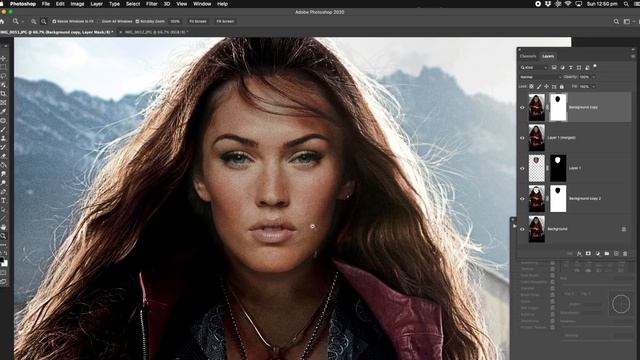Image resolution: width=640 pixels, height=360 pixels.
Task: Click the fx layer style icon
Action: click(579, 253)
